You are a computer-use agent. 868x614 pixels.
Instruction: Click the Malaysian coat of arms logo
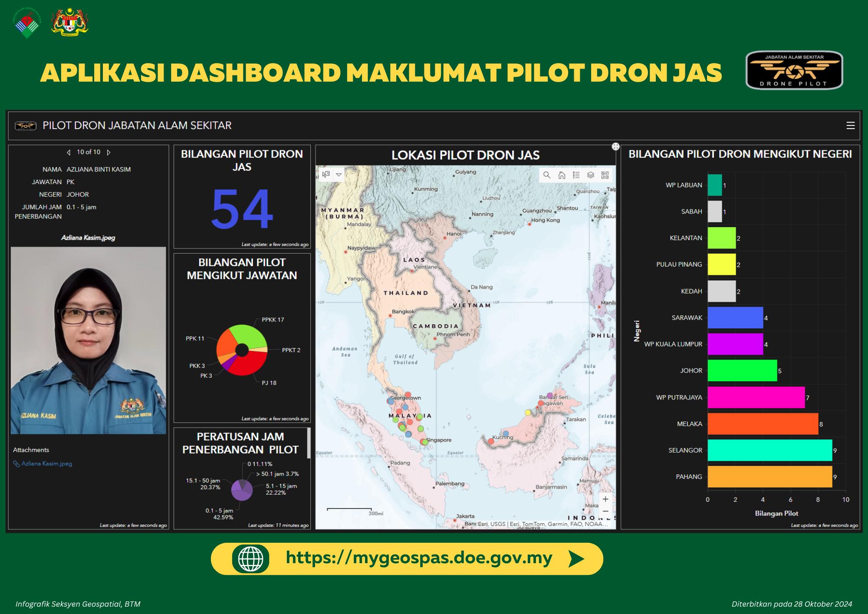[69, 22]
